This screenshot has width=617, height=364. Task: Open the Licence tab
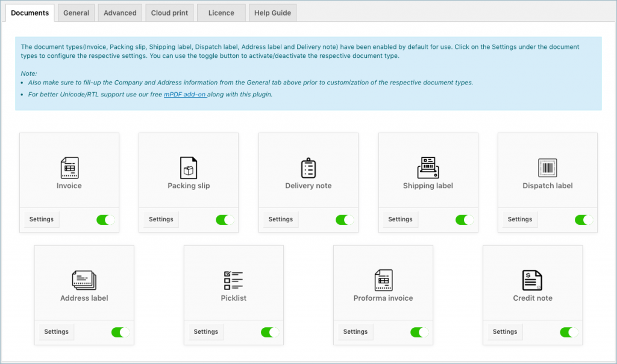[x=221, y=13]
